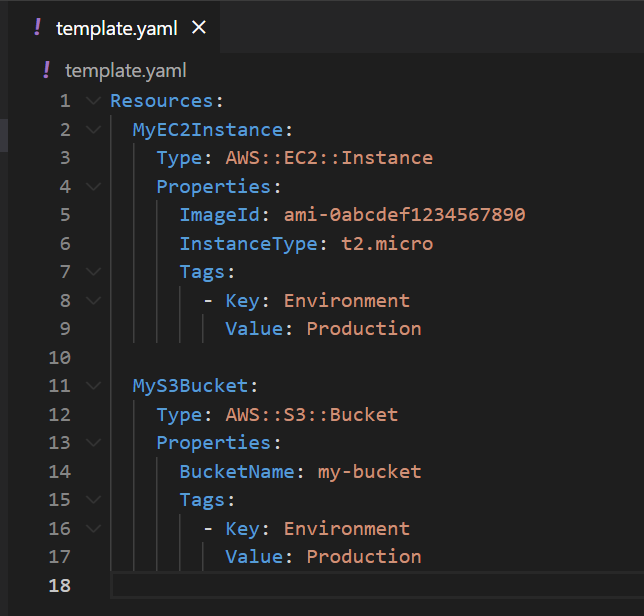644x616 pixels.
Task: Fold the Tags section on line 7
Action: pyautogui.click(x=93, y=272)
